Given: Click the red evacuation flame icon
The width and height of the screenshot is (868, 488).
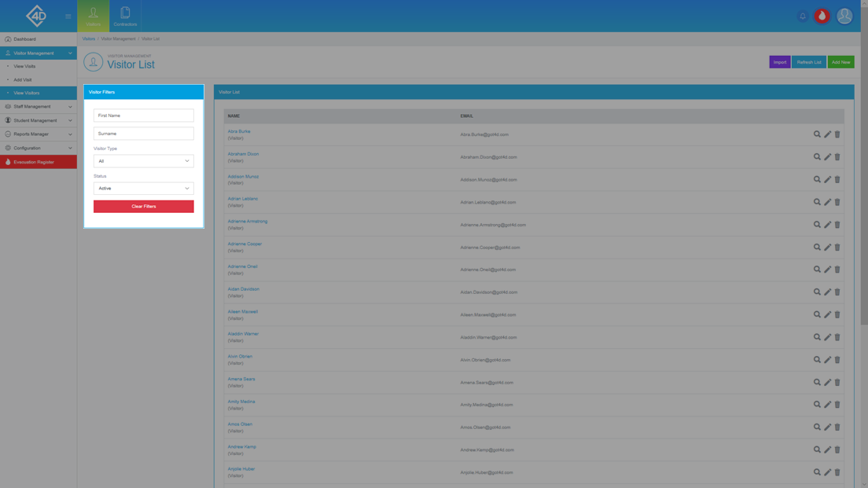Looking at the screenshot, I should pyautogui.click(x=822, y=16).
